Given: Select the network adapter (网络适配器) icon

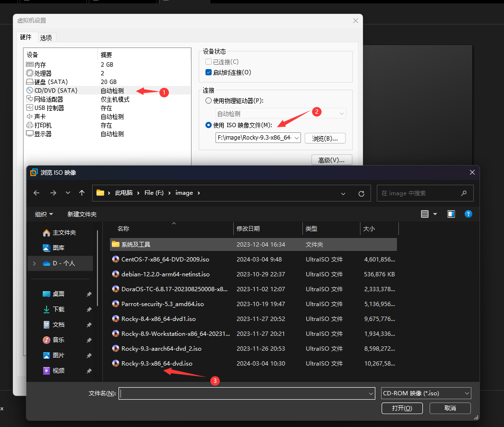Looking at the screenshot, I should click(x=30, y=99).
